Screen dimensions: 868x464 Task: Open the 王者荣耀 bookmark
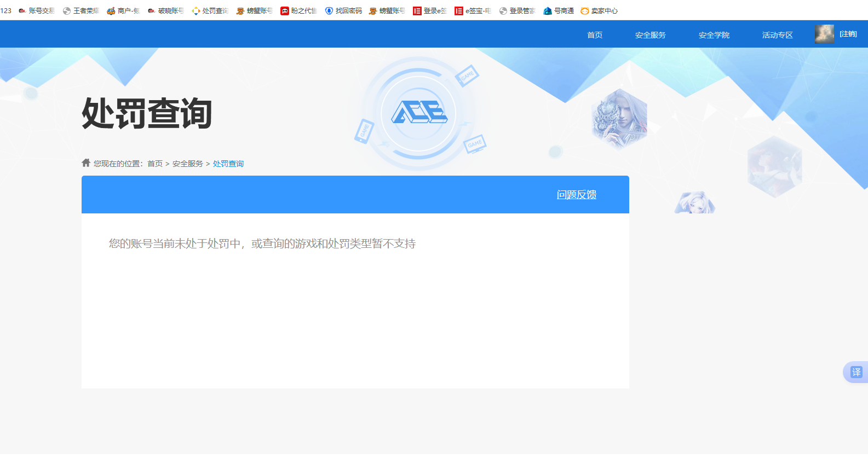tap(81, 11)
